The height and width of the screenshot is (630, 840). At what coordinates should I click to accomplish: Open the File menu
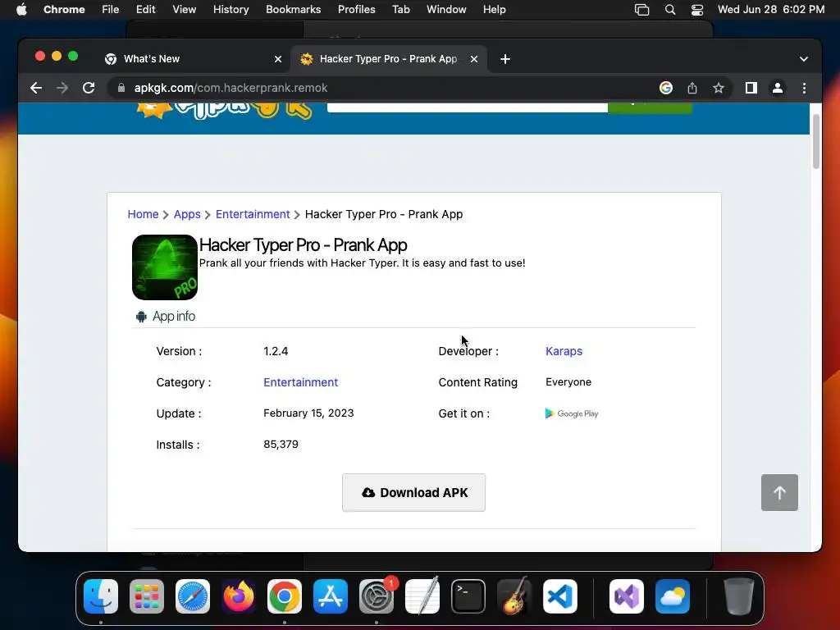click(111, 10)
